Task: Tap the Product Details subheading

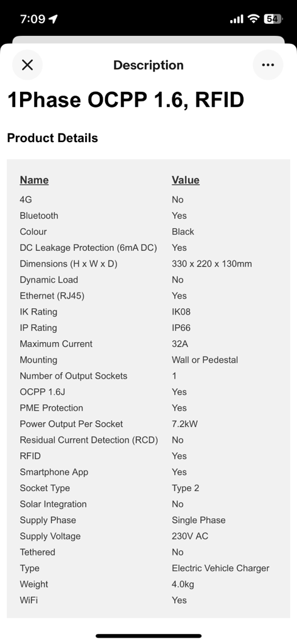Action: tap(53, 138)
